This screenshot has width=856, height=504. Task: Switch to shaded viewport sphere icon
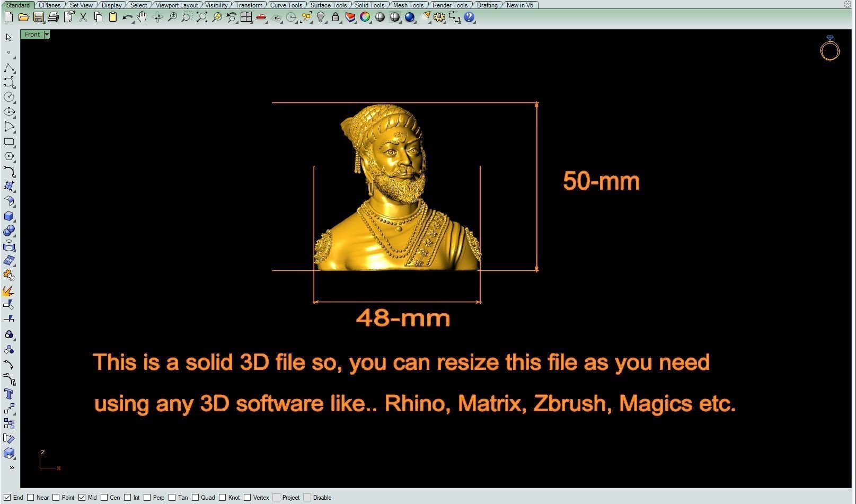point(380,17)
